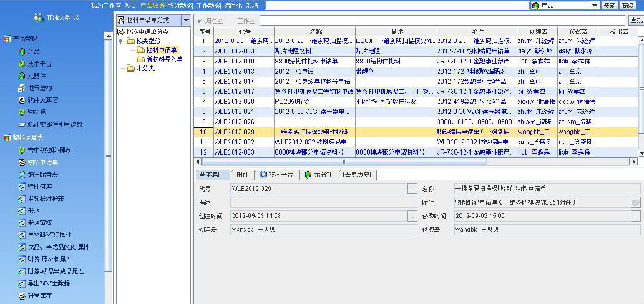The image size is (644, 304).
Task: Switch to the 技术平台 tab with gear icon
Action: click(x=277, y=175)
